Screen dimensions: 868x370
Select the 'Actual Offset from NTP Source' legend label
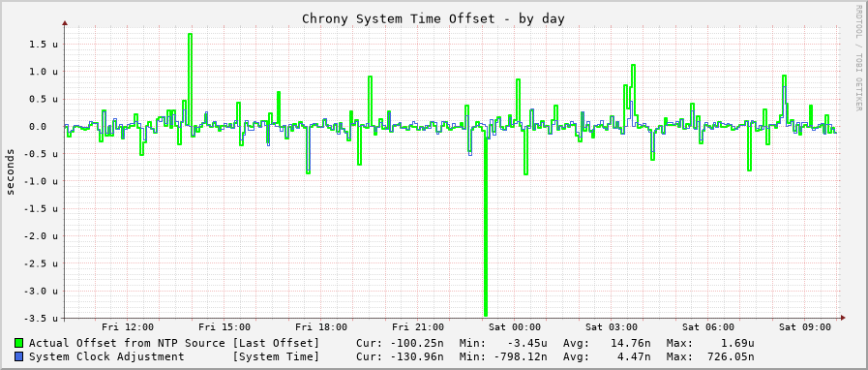tap(127, 343)
